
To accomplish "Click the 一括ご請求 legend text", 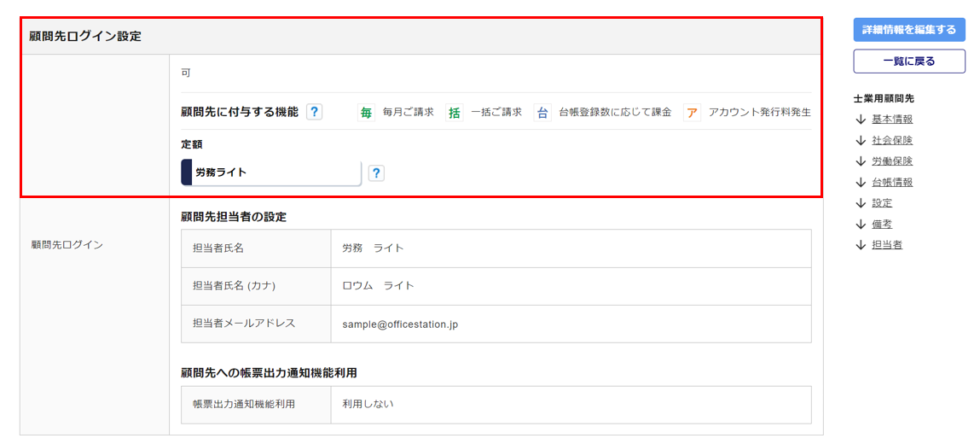I will (496, 114).
